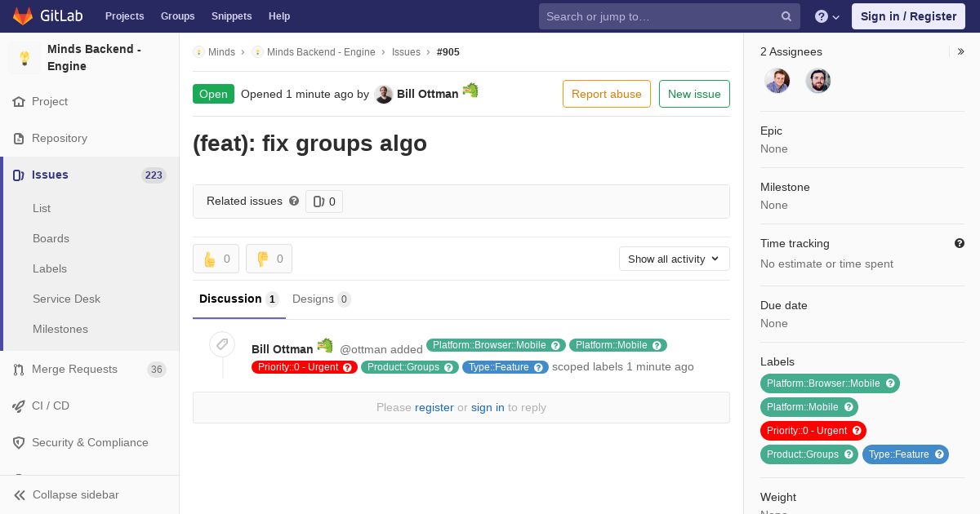Click the label tag icon in activity
Image resolution: width=980 pixels, height=514 pixels.
222,344
